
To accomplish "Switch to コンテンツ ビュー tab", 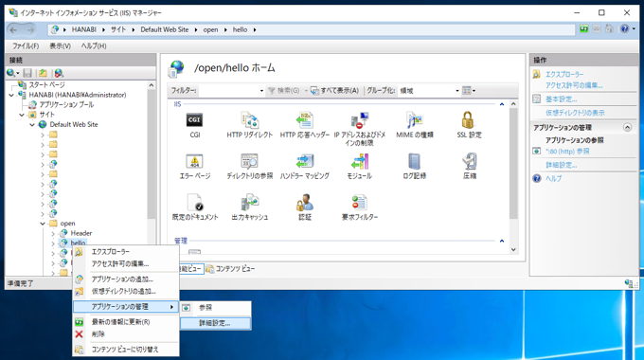I will point(230,269).
